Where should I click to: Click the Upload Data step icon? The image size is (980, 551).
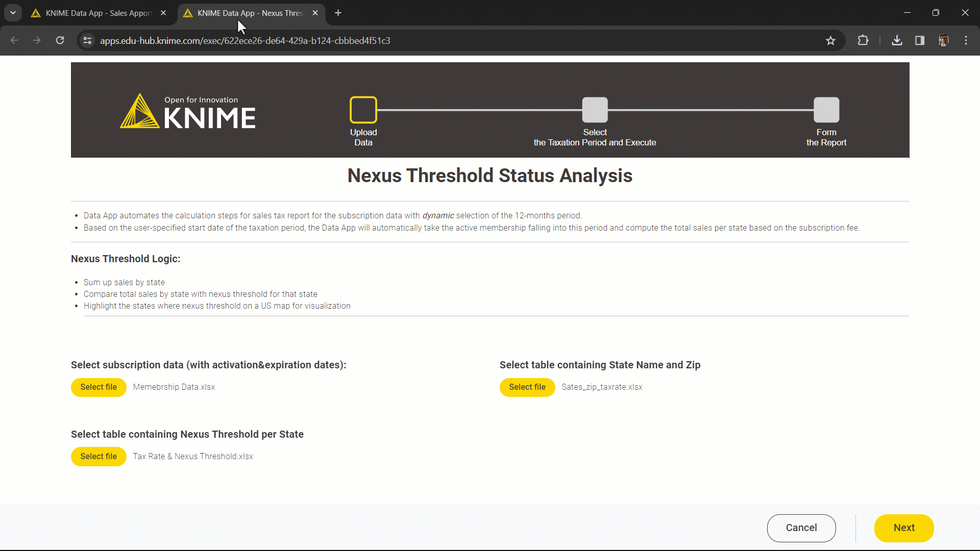click(x=363, y=110)
